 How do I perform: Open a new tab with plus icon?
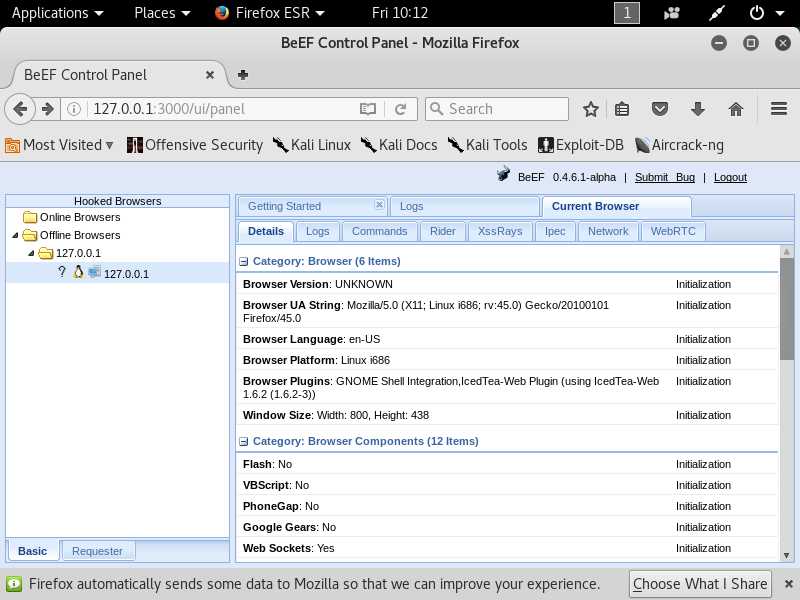coord(243,75)
